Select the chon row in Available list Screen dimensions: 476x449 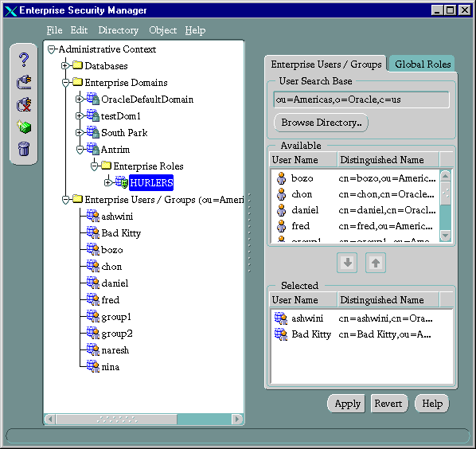click(x=355, y=194)
